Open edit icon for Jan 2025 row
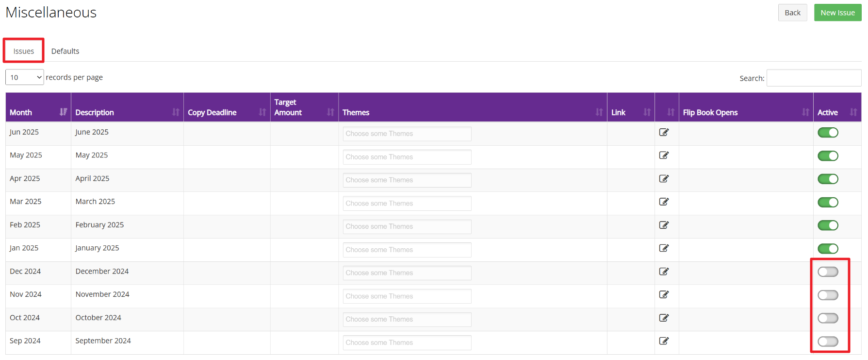The height and width of the screenshot is (360, 868). click(x=664, y=248)
